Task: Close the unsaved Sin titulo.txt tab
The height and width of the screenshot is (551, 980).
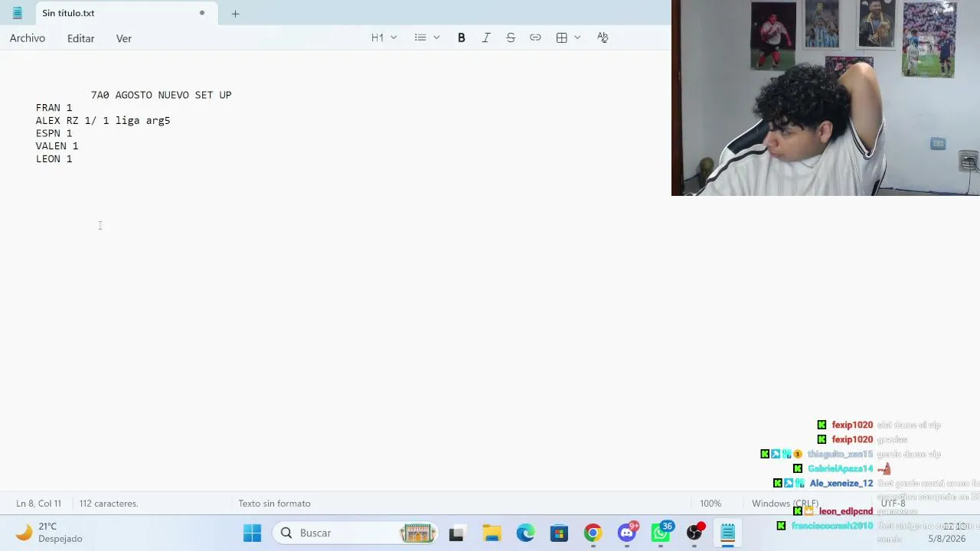Action: click(x=202, y=13)
